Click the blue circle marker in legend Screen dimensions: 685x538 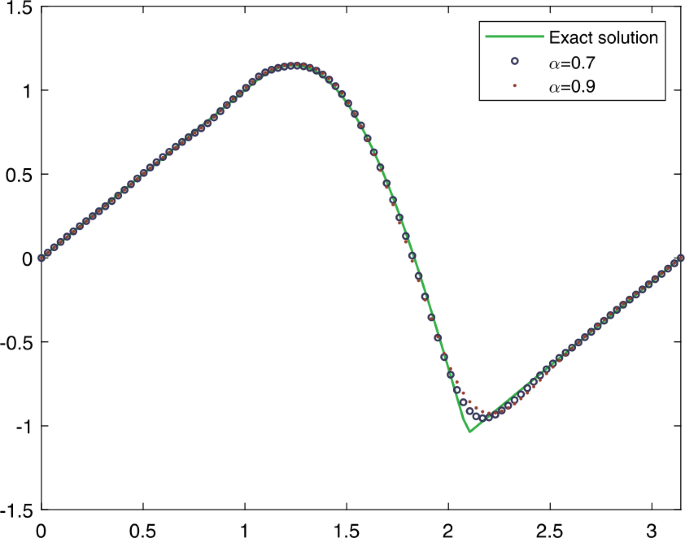(x=515, y=62)
